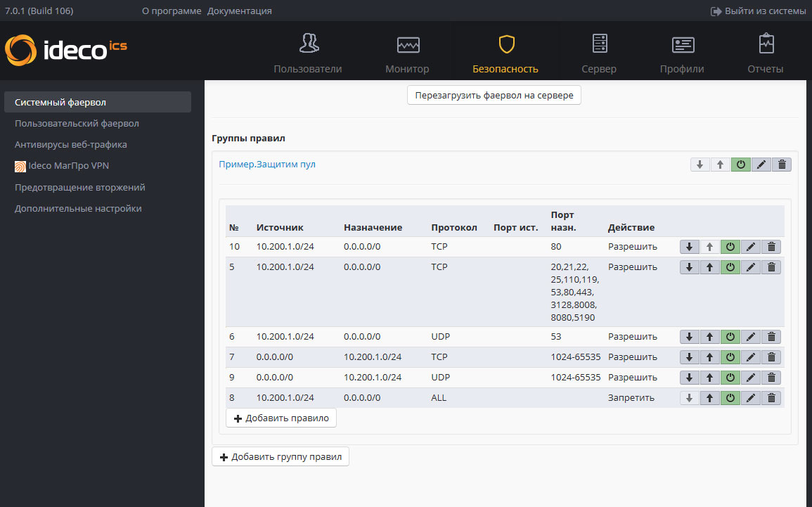Screen dimensions: 812x507
Task: Toggle rule 6 UDP 53 power switch
Action: pyautogui.click(x=730, y=337)
